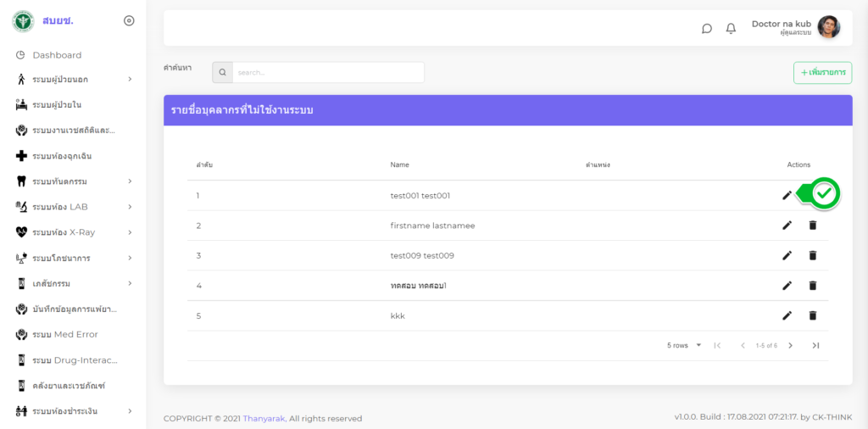Open the 5 rows per page dropdown

pyautogui.click(x=685, y=345)
